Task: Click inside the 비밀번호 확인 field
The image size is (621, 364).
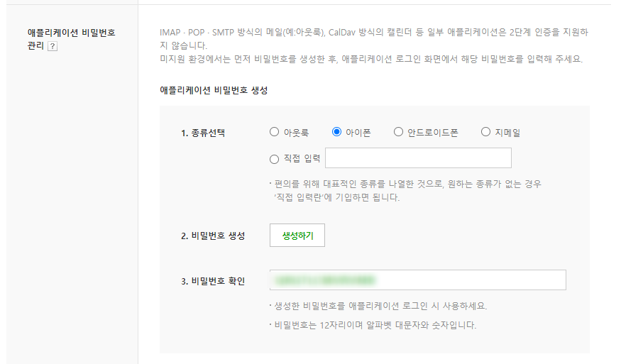Action: pos(418,280)
